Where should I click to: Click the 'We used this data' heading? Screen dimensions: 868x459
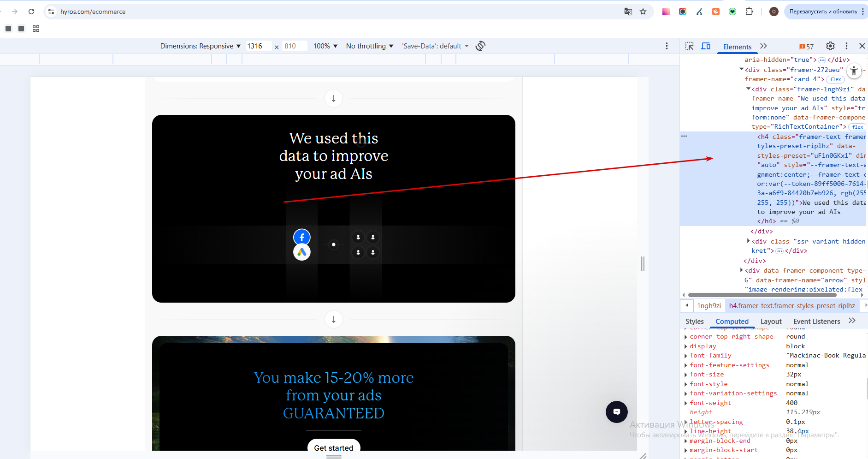click(x=334, y=156)
